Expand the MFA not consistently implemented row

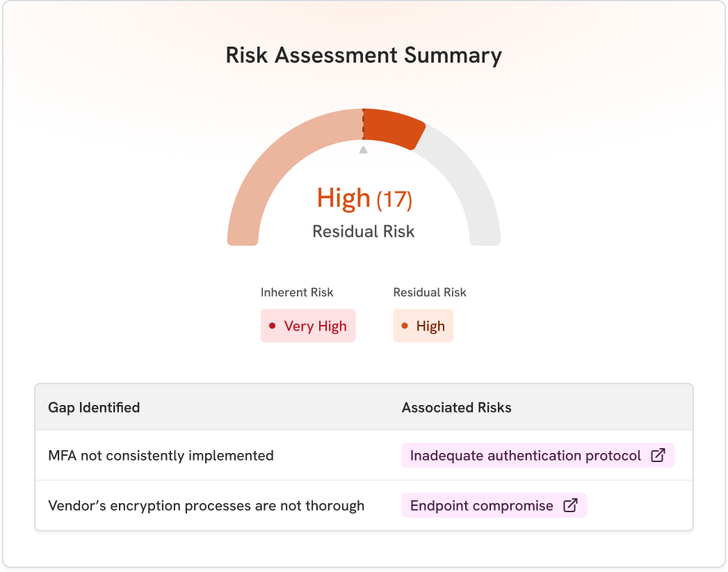click(x=160, y=456)
